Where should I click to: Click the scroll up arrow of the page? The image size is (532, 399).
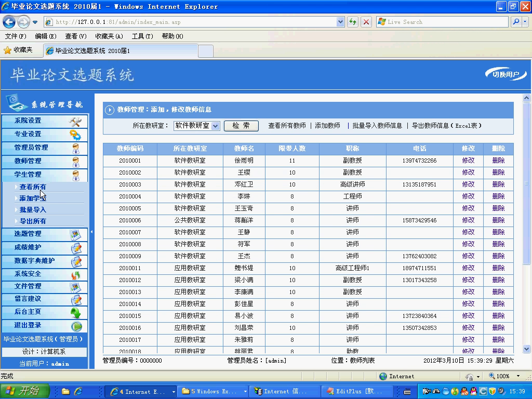(526, 98)
